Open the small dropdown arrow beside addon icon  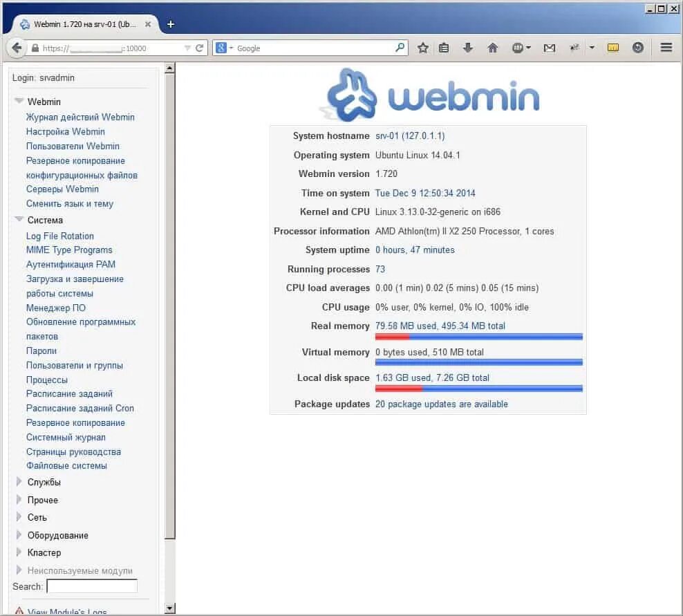[x=592, y=48]
